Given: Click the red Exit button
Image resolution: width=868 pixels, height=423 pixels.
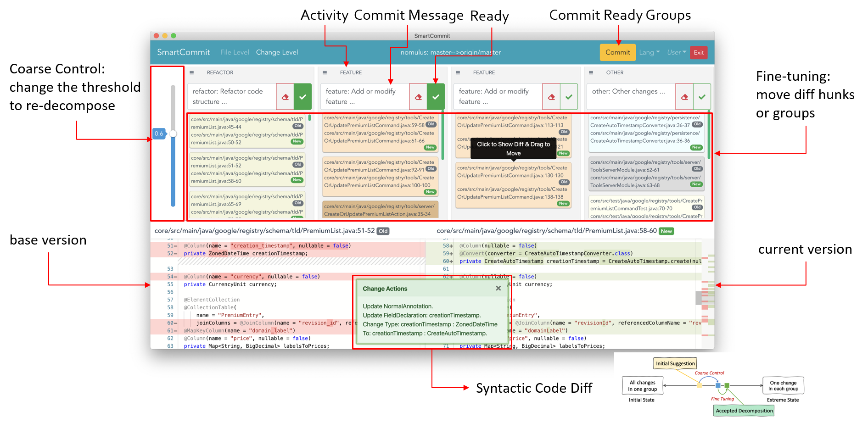Looking at the screenshot, I should click(699, 52).
